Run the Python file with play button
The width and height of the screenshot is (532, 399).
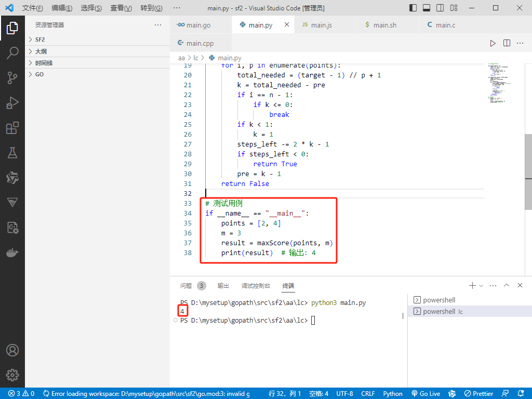tap(493, 43)
